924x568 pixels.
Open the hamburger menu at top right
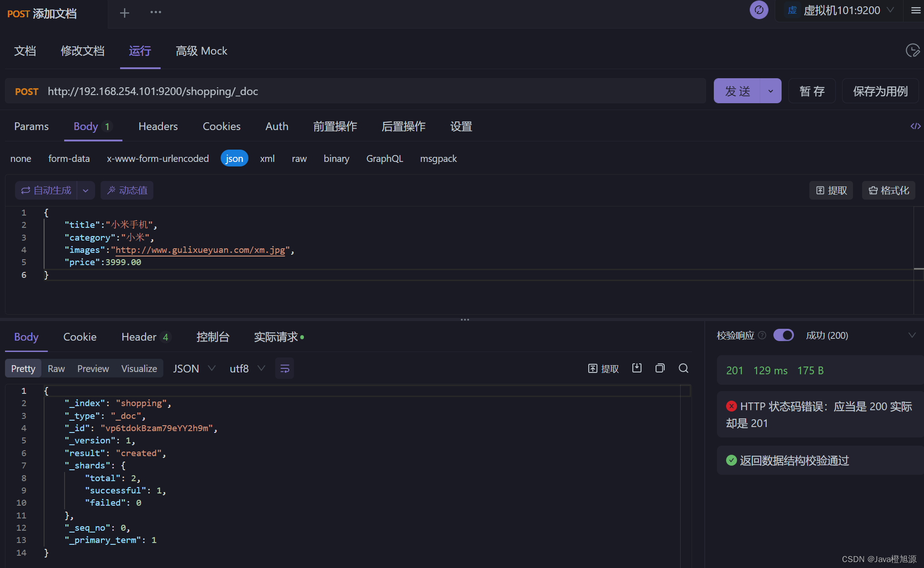(916, 10)
